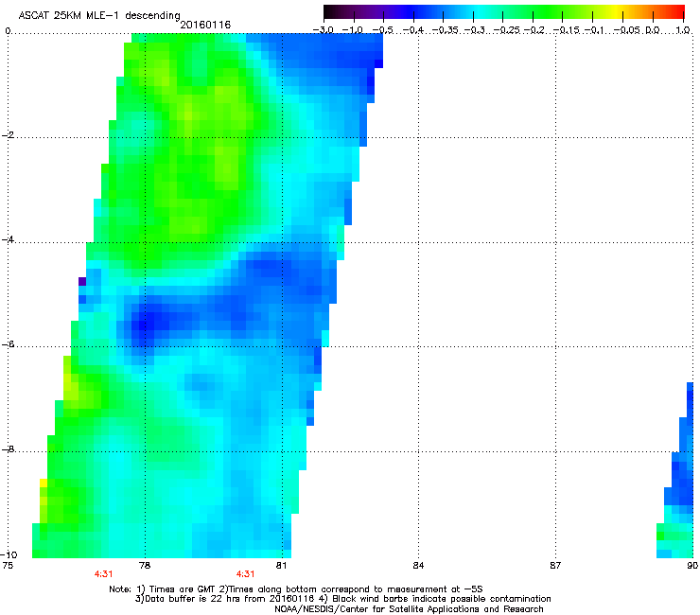This screenshot has height=615, width=700.
Task: Click the longitude label 78 on the axis
Action: point(145,566)
